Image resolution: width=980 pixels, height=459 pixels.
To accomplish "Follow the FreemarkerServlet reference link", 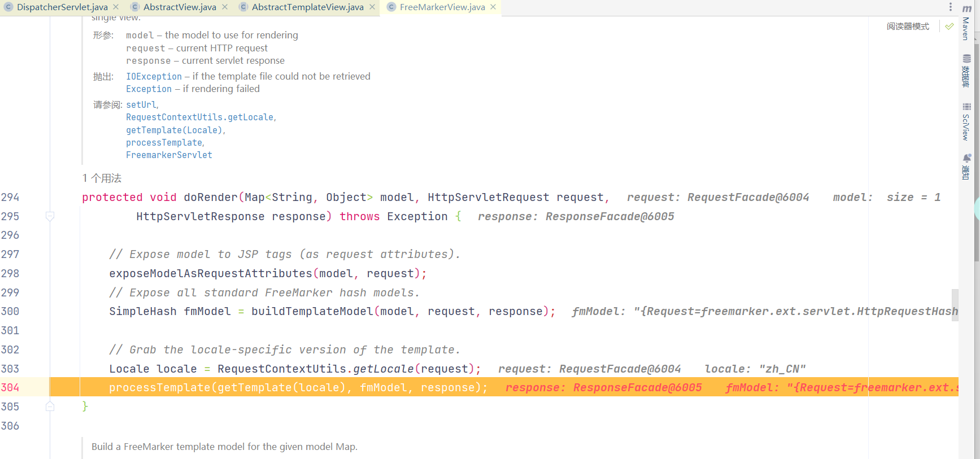I will 169,155.
